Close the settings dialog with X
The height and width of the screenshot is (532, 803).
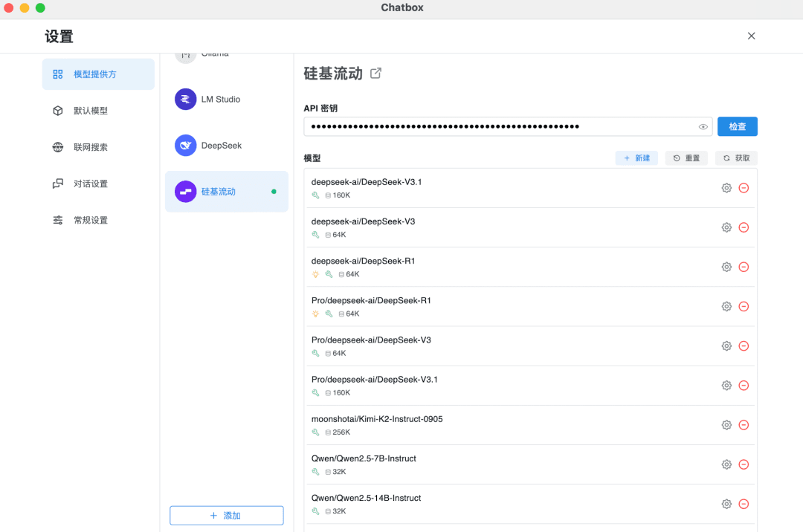(x=751, y=36)
